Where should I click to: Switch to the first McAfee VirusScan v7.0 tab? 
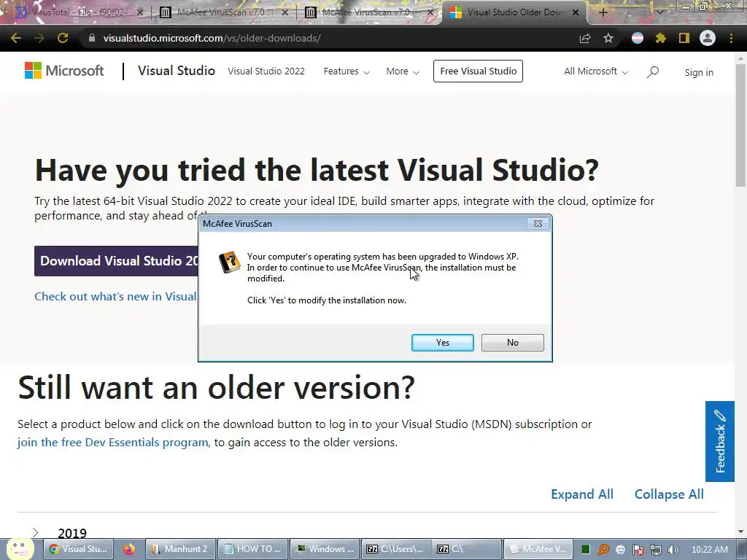pos(225,12)
